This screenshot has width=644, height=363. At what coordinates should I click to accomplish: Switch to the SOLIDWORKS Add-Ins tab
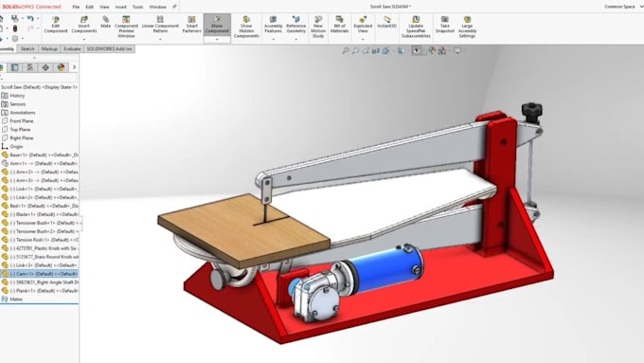pos(109,49)
